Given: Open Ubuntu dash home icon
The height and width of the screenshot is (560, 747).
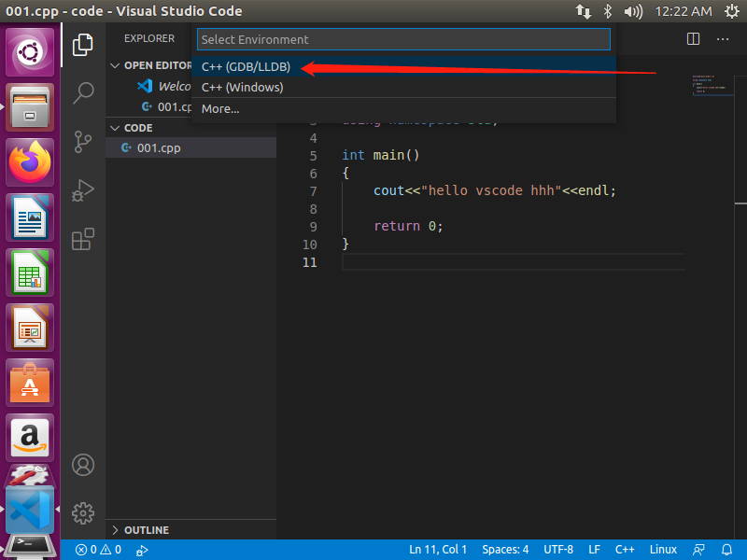Looking at the screenshot, I should [x=30, y=52].
